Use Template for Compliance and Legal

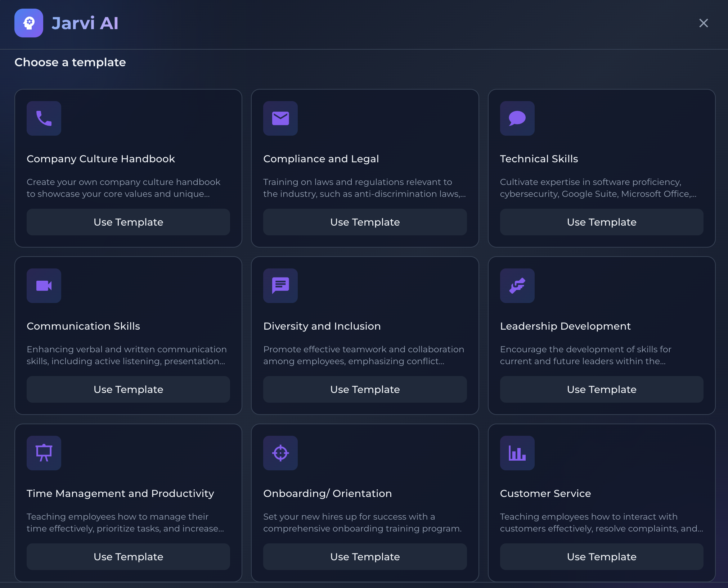[x=365, y=222]
